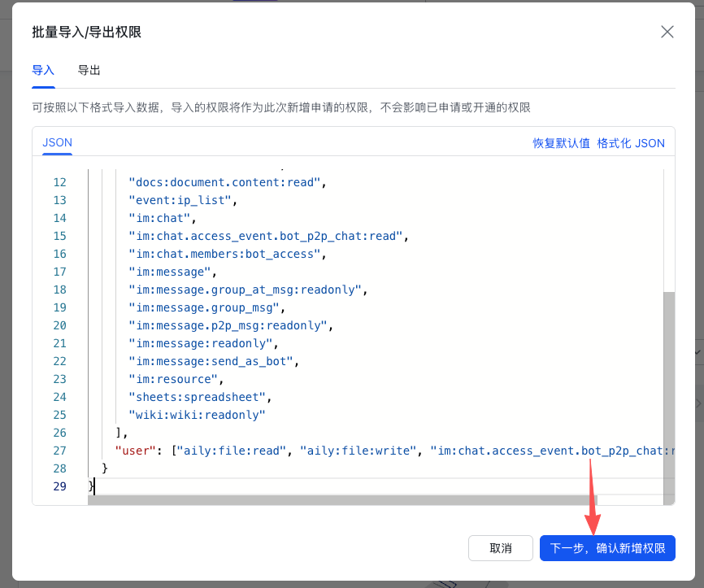Click line "im:message.p2p_msg:readonly"

pyautogui.click(x=231, y=325)
